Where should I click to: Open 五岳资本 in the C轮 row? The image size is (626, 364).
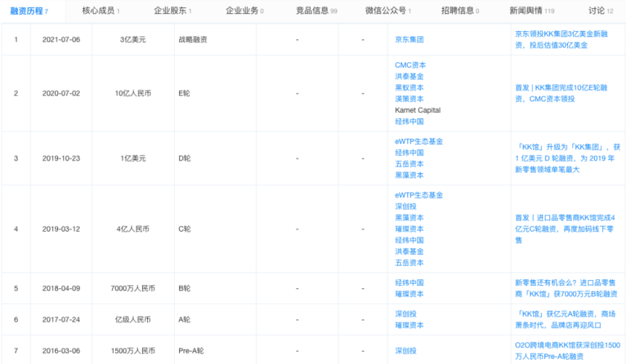409,262
